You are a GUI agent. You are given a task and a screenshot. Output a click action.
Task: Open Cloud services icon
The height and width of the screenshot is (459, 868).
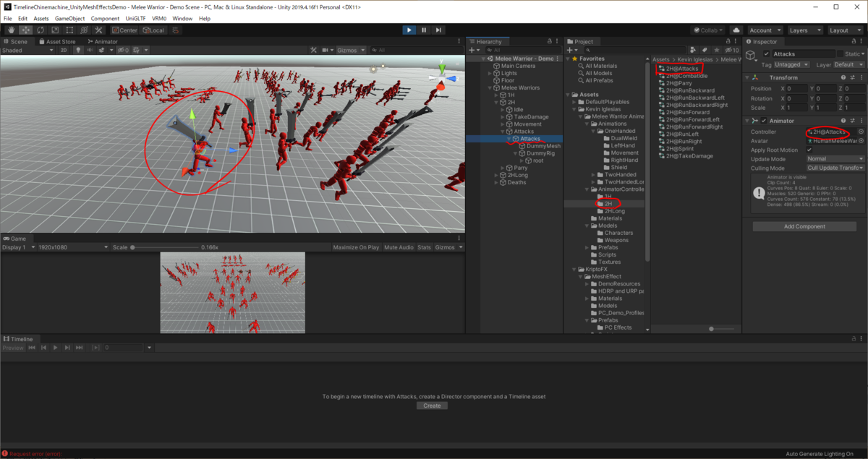click(x=736, y=30)
